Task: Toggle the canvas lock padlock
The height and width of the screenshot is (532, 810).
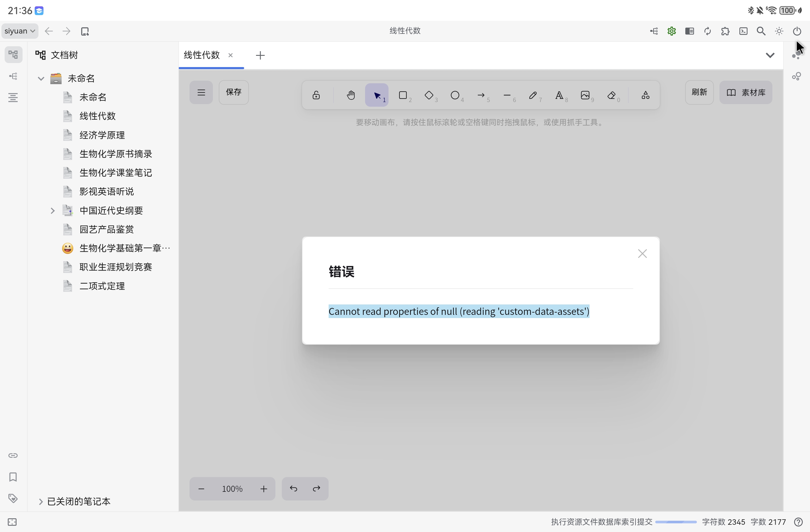Action: click(x=316, y=95)
